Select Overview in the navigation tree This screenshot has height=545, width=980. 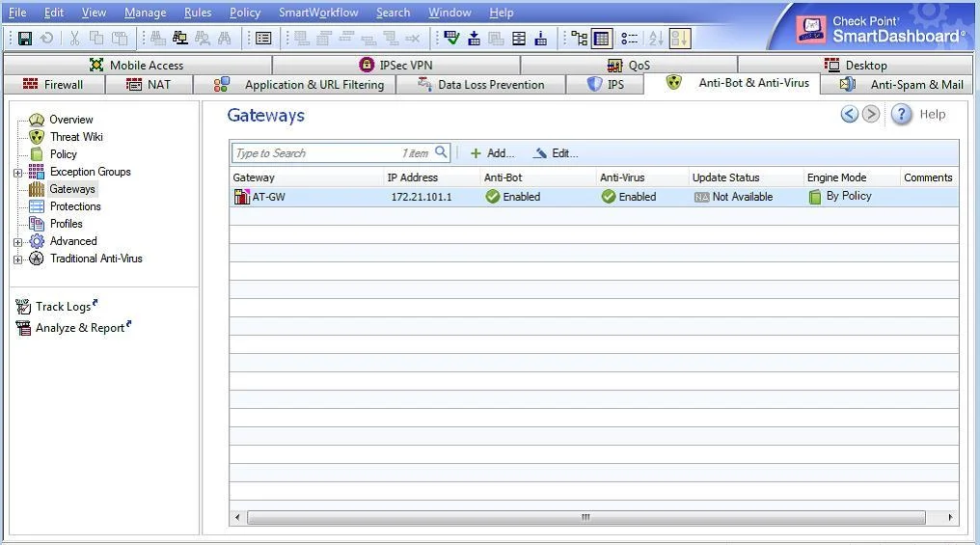tap(71, 120)
